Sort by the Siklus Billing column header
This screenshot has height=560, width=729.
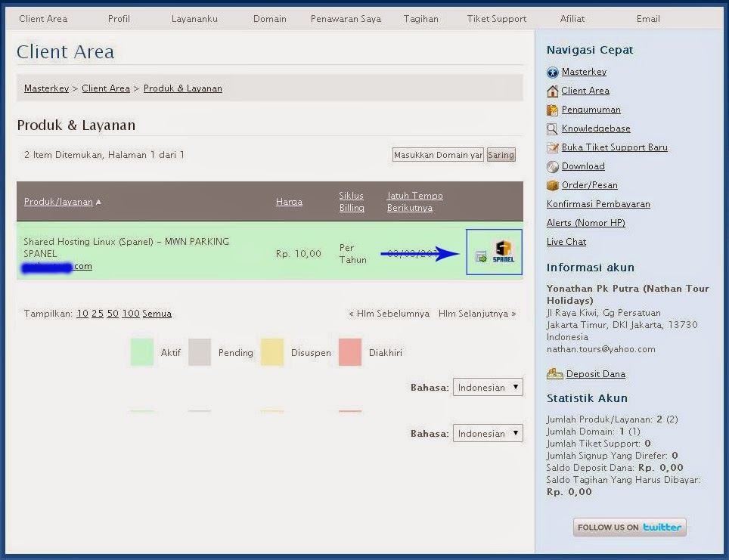tap(352, 202)
